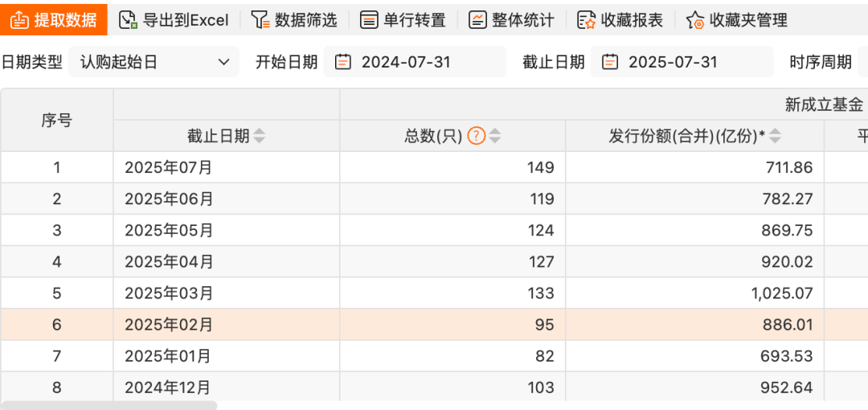Click the question mark help icon by 总数(只)
Screen dimensions: 868x410
coord(476,135)
